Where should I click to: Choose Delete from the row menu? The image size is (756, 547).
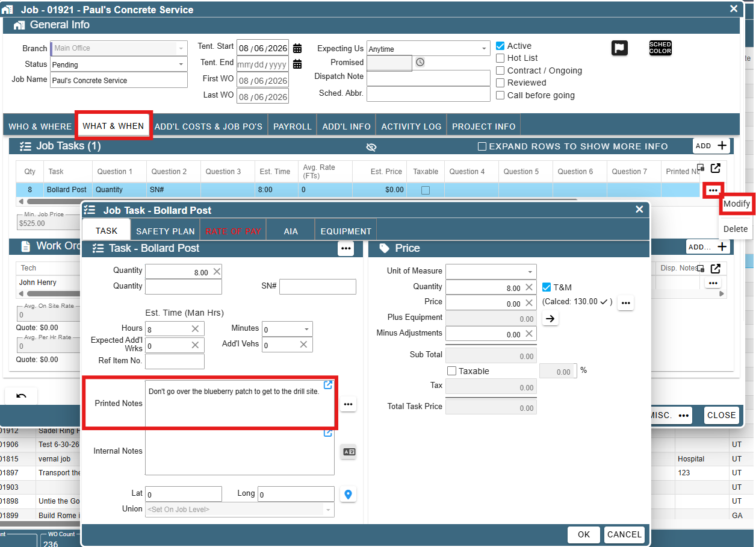pos(736,229)
